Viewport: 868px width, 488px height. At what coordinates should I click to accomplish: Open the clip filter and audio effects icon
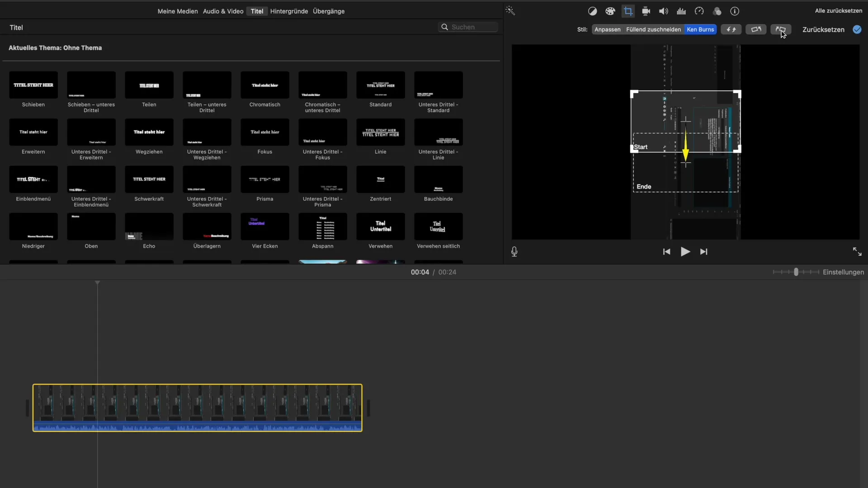click(x=717, y=11)
